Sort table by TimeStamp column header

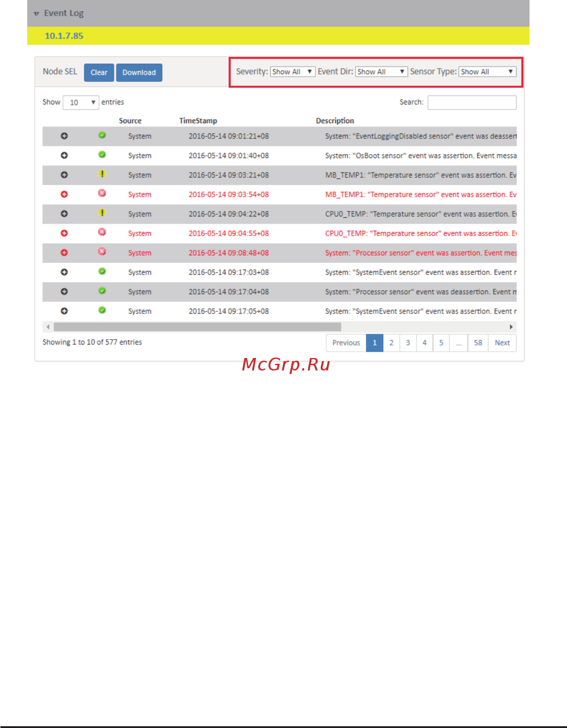[198, 121]
